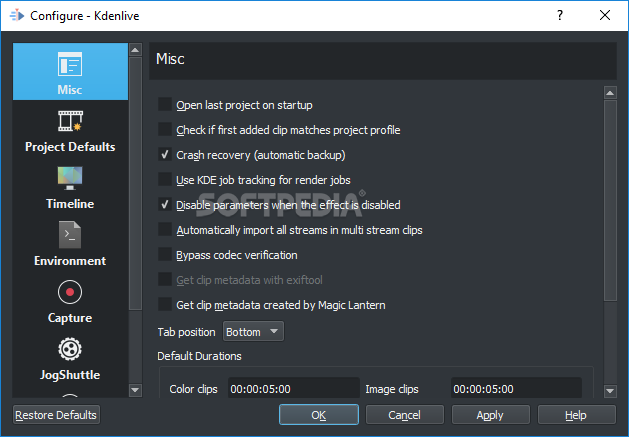This screenshot has height=437, width=629.
Task: Uncheck Disable parameters when the effect is disabled
Action: tap(165, 205)
